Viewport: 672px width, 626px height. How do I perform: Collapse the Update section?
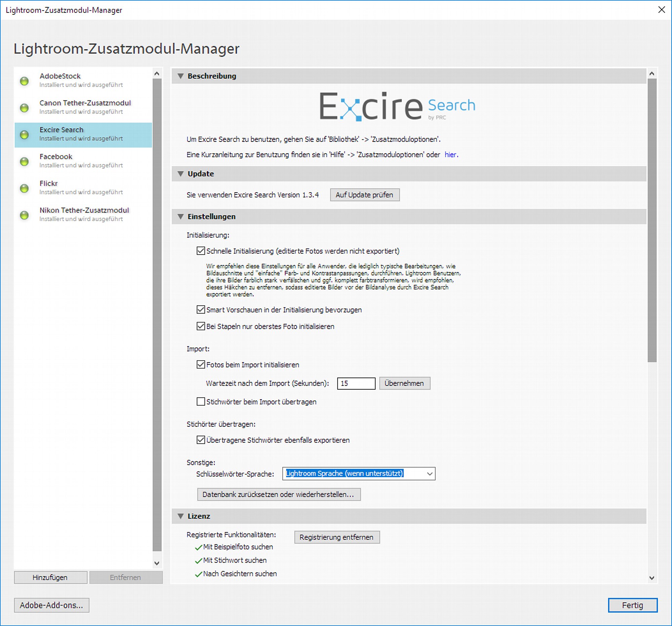tap(181, 174)
